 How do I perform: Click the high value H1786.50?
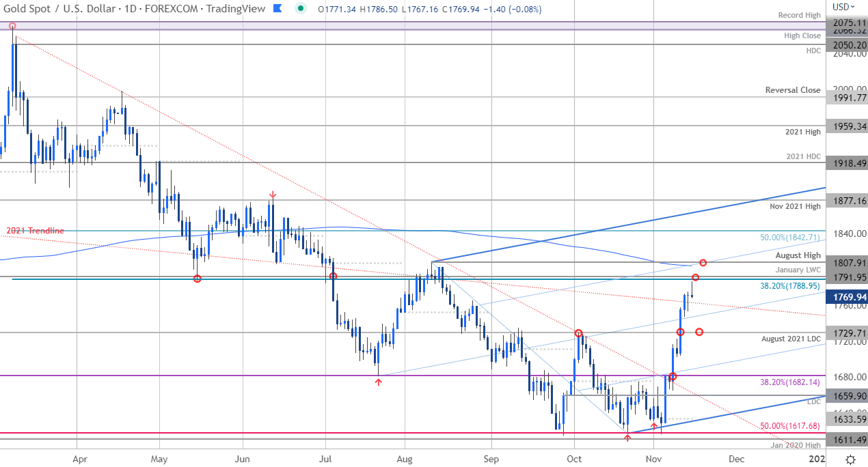coord(380,8)
